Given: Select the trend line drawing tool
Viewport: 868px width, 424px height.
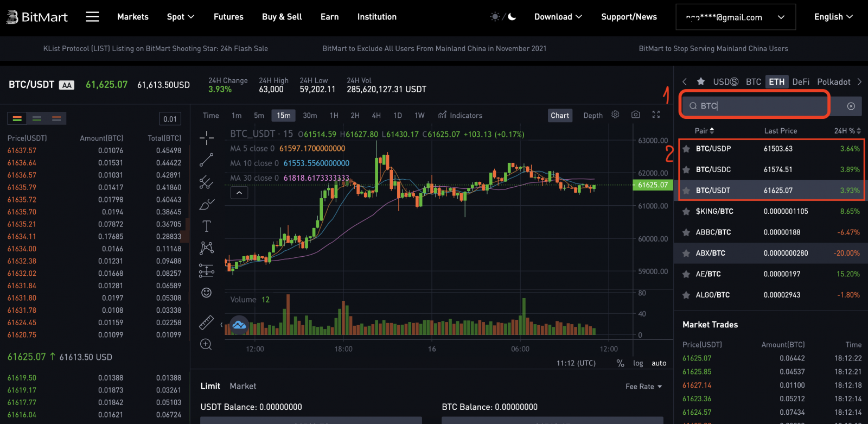Looking at the screenshot, I should 206,160.
